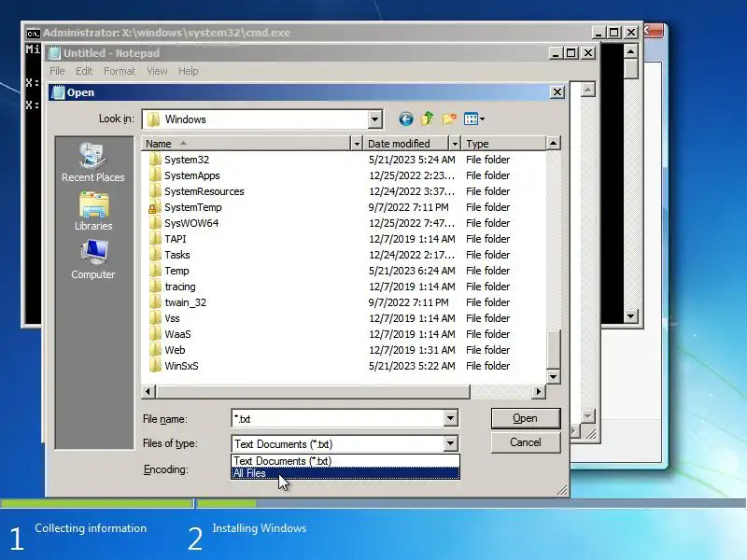This screenshot has width=747, height=560.
Task: Click the file list scroll down arrow
Action: click(553, 377)
